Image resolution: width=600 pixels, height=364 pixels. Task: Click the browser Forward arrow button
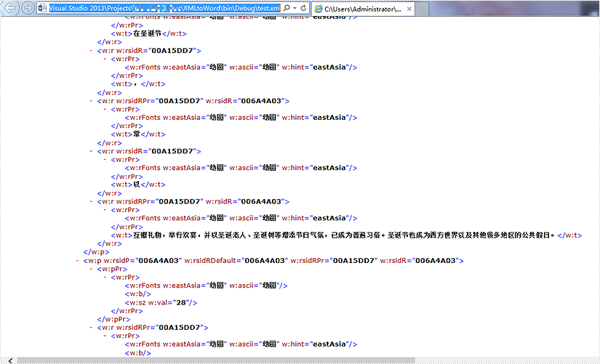(28, 8)
